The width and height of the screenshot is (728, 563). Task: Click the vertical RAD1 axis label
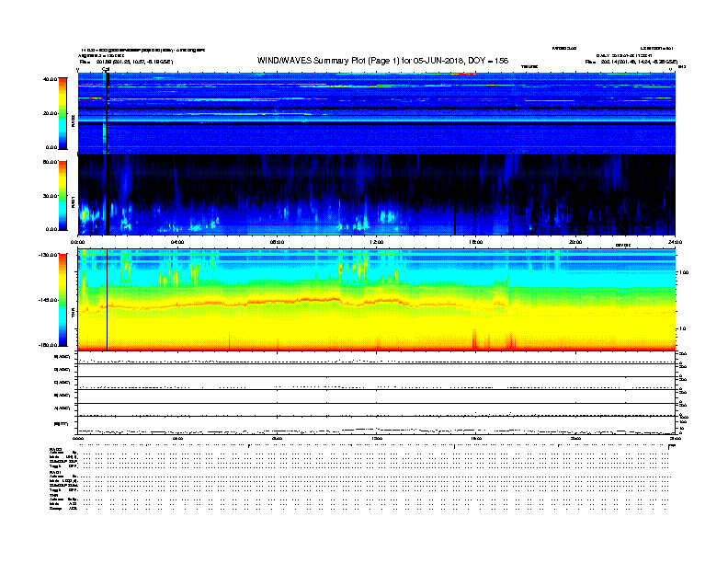[x=73, y=201]
